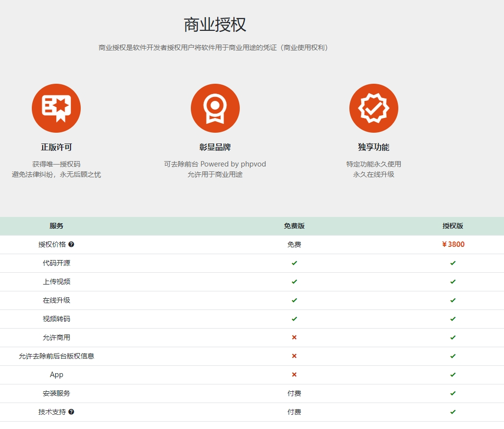This screenshot has width=504, height=429.
Task: Select the ¥3800 license price
Action: tap(453, 244)
